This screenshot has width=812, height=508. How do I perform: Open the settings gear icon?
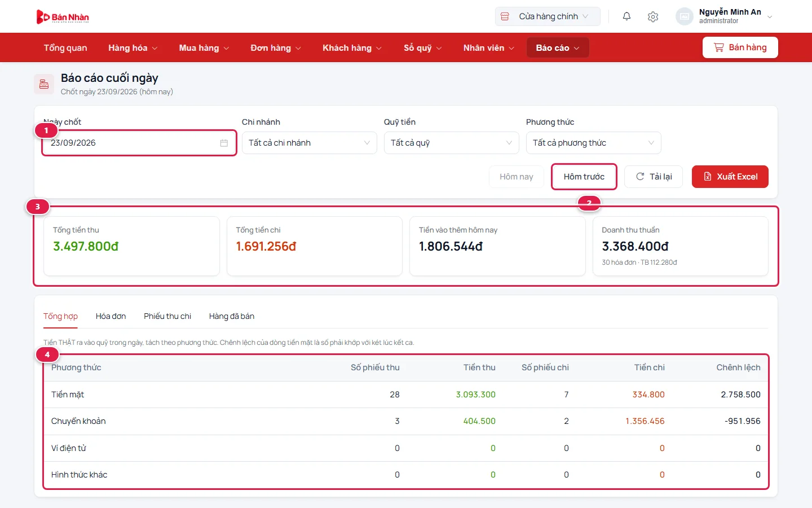click(x=653, y=16)
